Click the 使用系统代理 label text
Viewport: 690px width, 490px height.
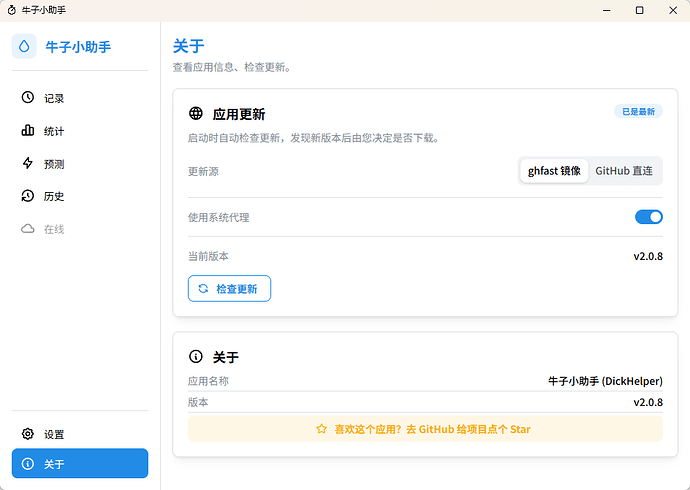pyautogui.click(x=219, y=217)
